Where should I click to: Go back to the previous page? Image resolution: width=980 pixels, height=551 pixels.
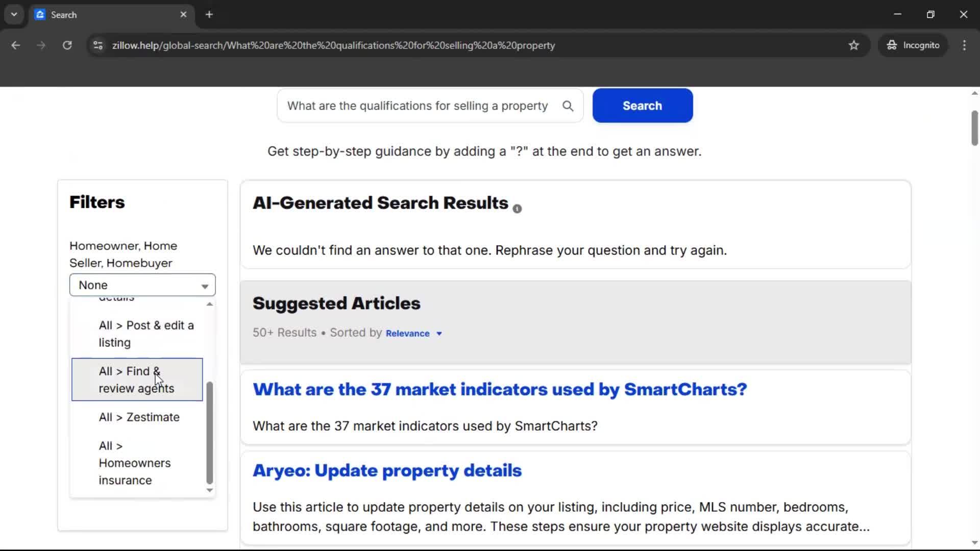coord(15,45)
